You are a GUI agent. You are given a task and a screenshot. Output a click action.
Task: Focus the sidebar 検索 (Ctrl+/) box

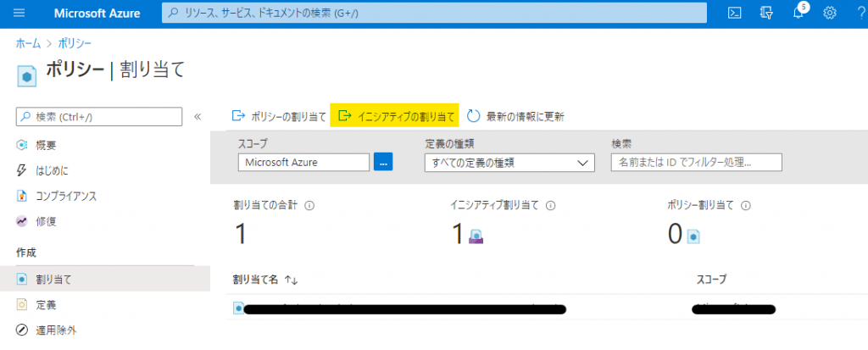tap(99, 116)
